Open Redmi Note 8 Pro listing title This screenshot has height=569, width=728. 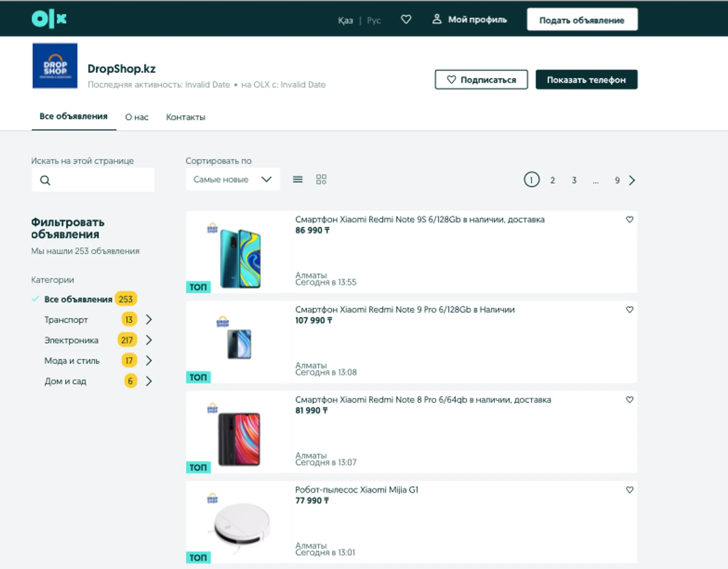point(423,399)
